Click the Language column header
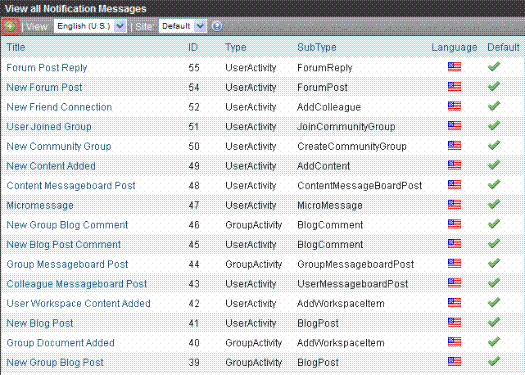This screenshot has width=525, height=375. (x=454, y=47)
